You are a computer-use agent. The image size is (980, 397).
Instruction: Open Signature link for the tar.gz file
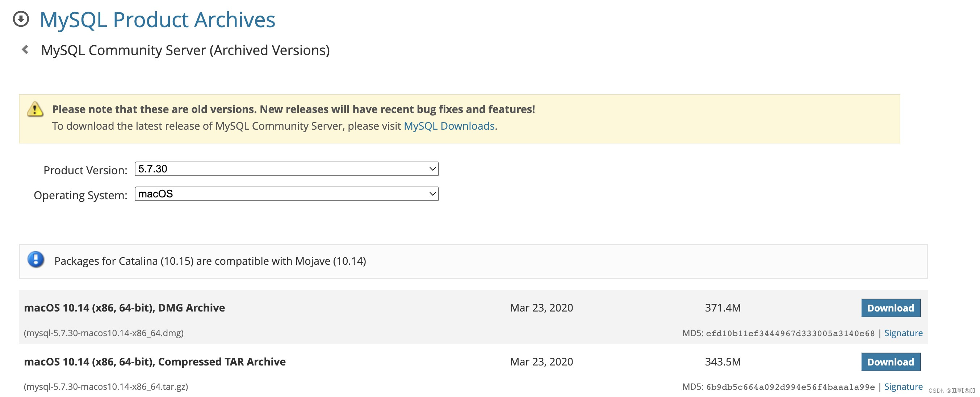click(903, 387)
